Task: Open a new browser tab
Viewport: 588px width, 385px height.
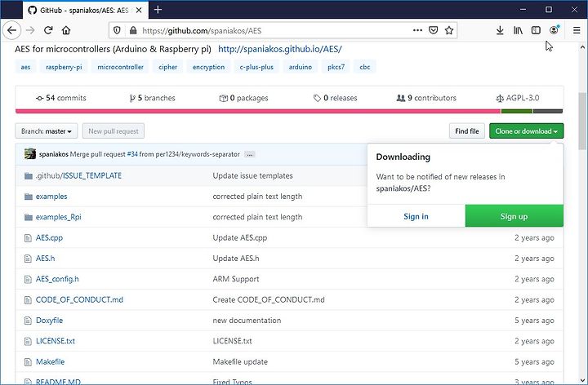Action: point(158,10)
